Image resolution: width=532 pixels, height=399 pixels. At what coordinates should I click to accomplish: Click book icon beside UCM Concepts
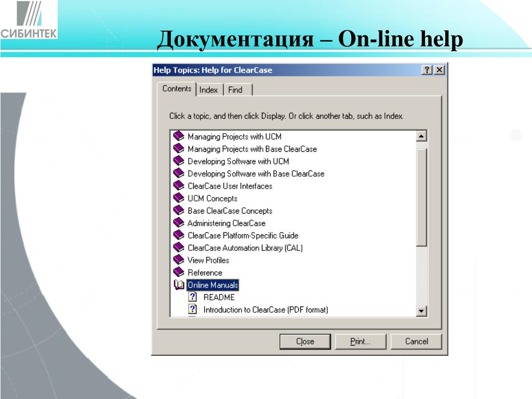tap(179, 198)
